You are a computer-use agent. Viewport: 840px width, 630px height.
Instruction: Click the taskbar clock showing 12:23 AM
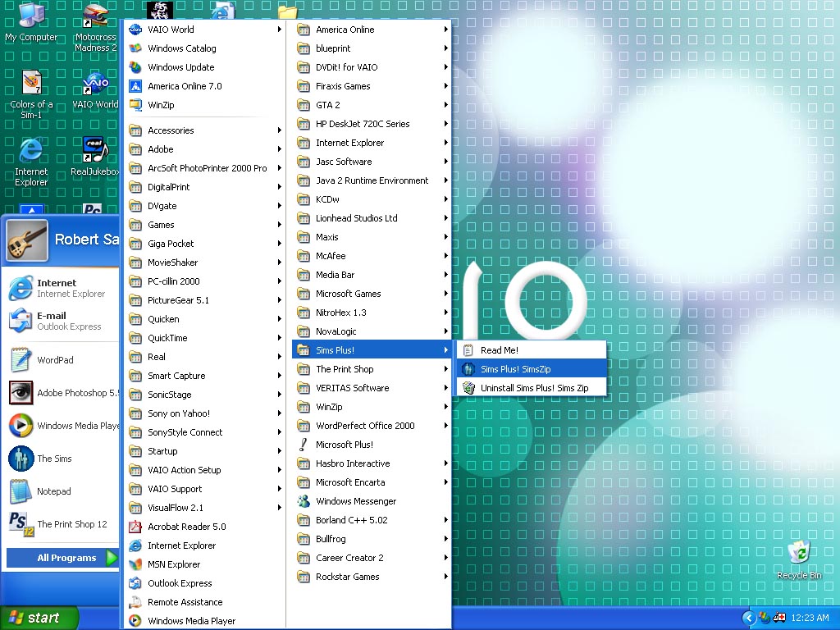click(810, 619)
